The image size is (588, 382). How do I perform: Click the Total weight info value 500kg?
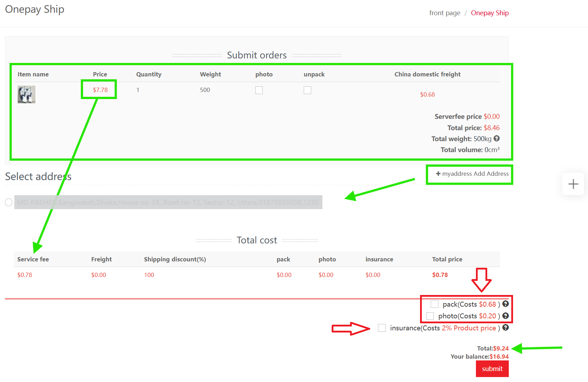pyautogui.click(x=483, y=139)
